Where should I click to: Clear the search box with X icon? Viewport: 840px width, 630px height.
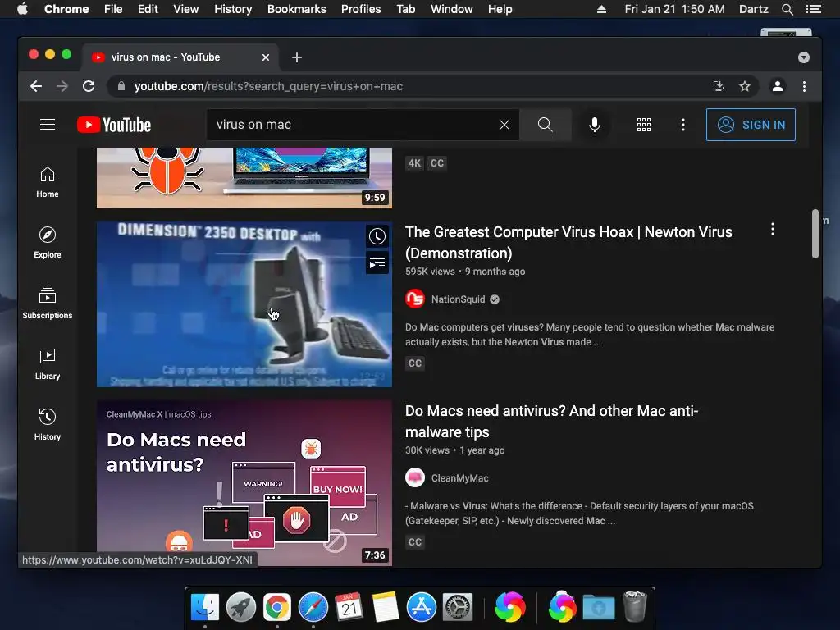[504, 125]
